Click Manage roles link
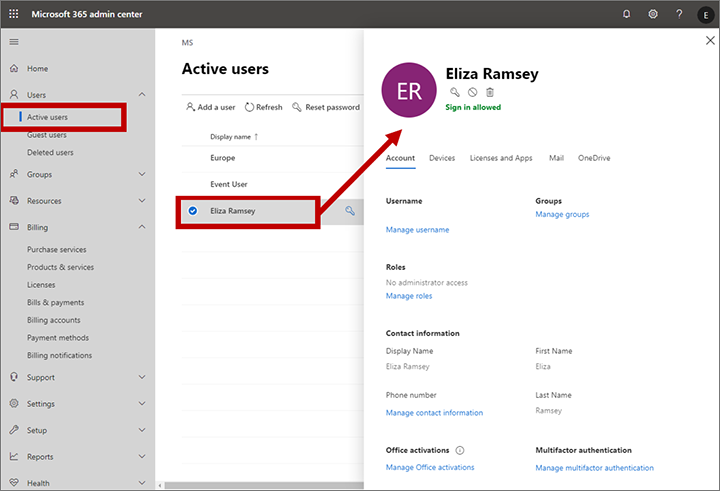This screenshot has height=491, width=720. point(409,296)
